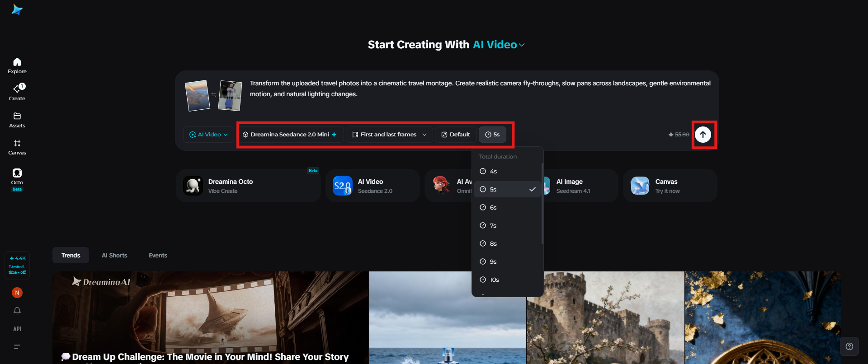Click the duration list scrollbar
868x364 pixels.
[542, 203]
